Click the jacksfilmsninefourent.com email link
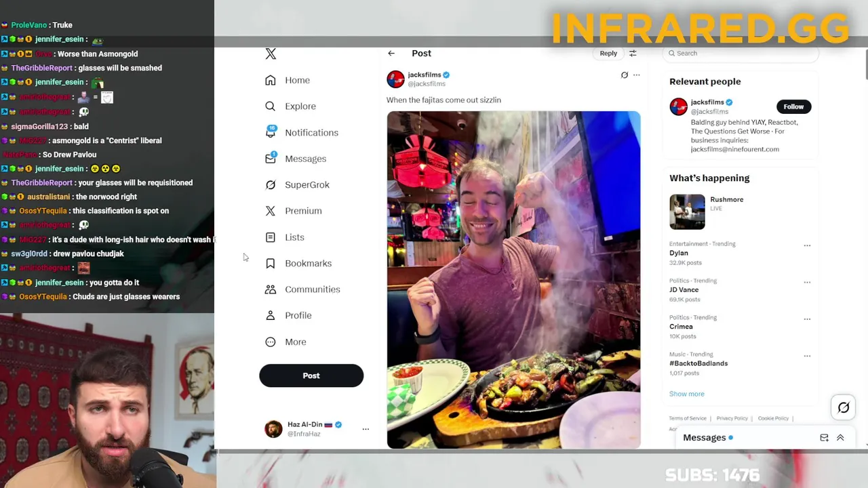868x488 pixels. tap(735, 149)
